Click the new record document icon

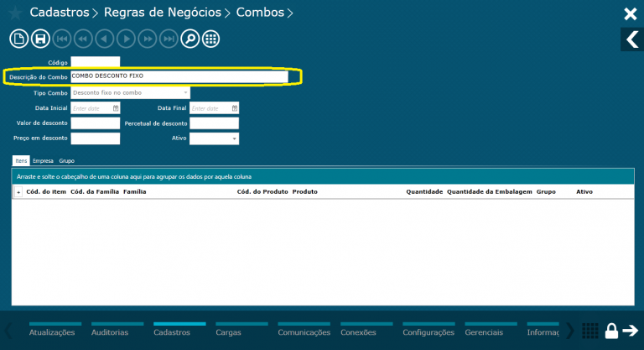point(19,39)
